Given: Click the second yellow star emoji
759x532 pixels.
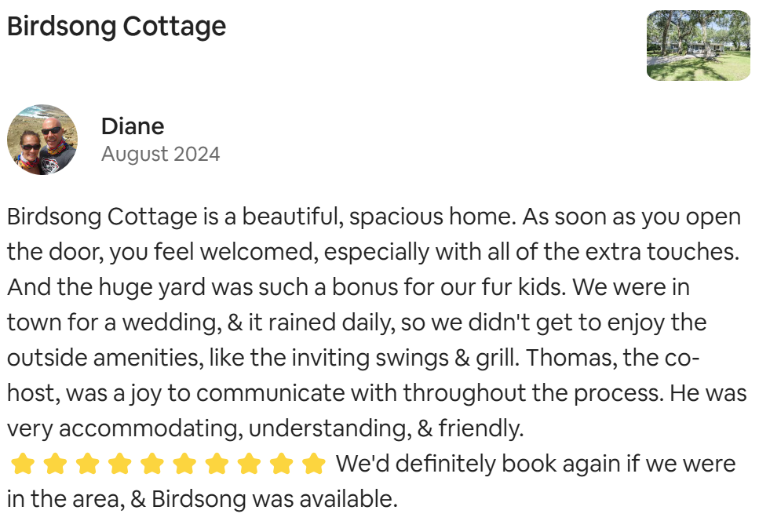Looking at the screenshot, I should click(x=55, y=464).
